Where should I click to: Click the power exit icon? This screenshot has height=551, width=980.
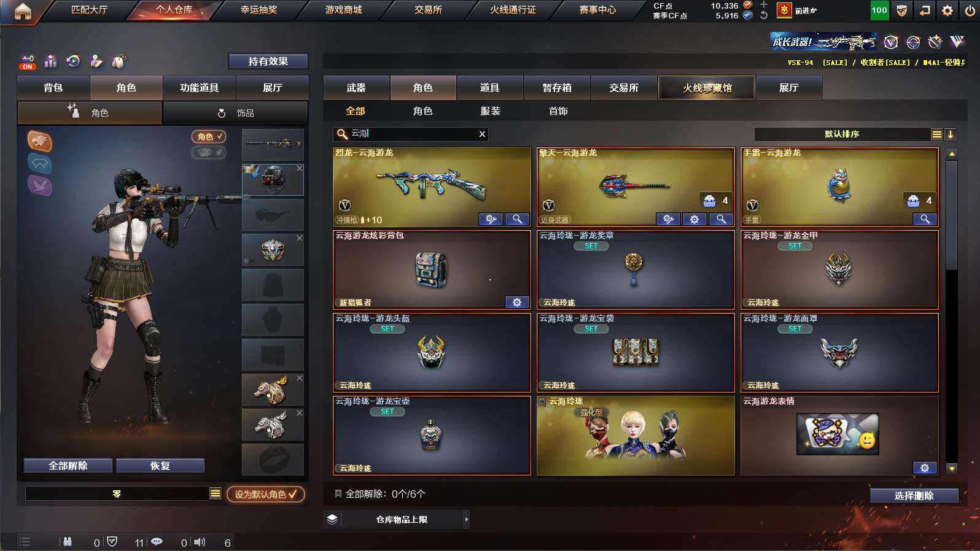[970, 10]
